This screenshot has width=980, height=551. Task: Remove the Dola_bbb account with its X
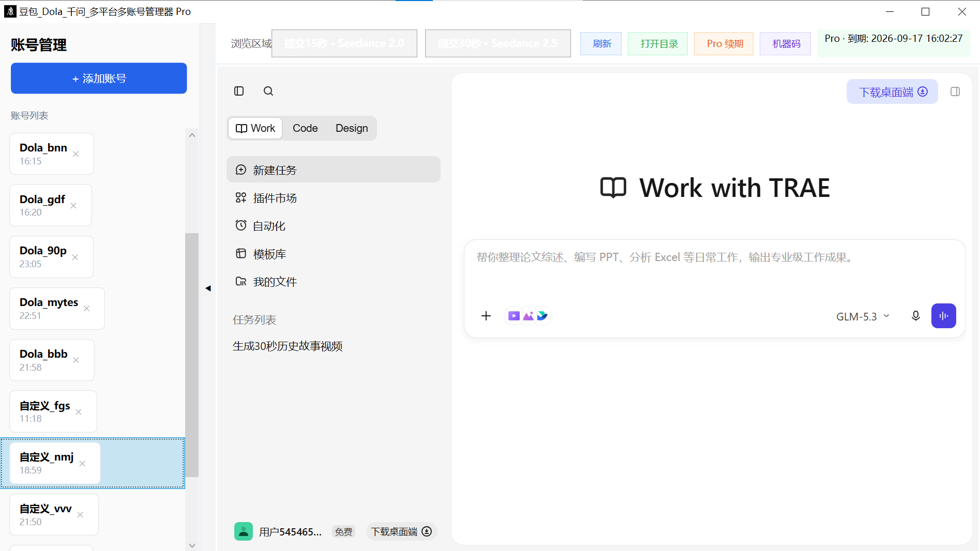pos(76,360)
